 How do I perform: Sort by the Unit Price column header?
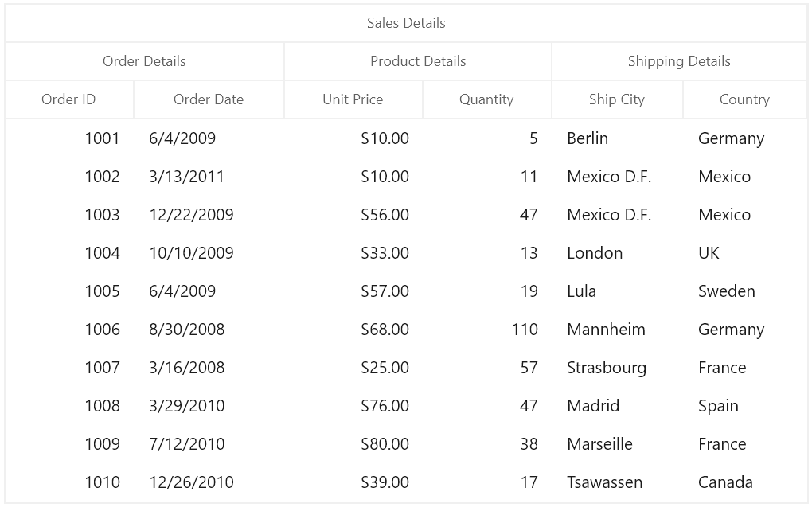coord(353,99)
